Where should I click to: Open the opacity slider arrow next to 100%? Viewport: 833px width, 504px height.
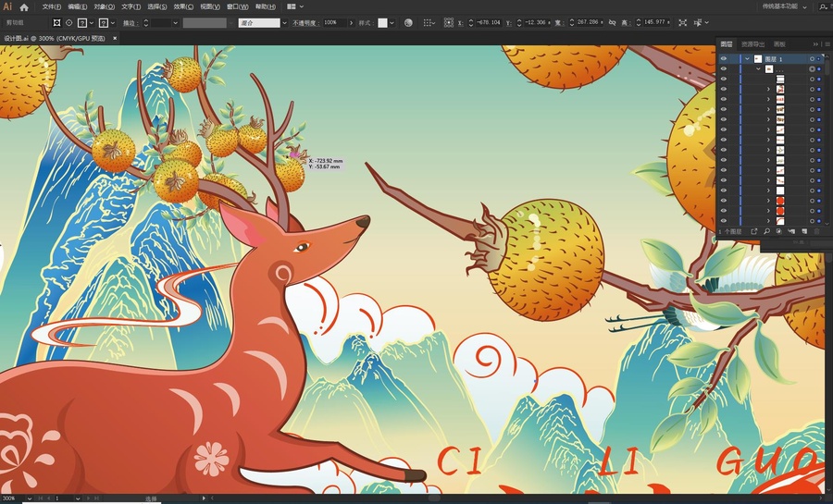(351, 23)
